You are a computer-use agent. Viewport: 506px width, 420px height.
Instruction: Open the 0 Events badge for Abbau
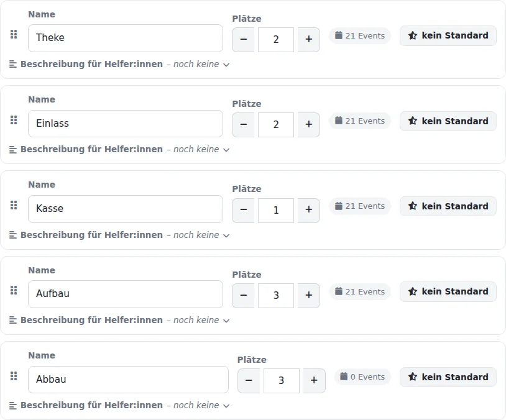tap(362, 377)
